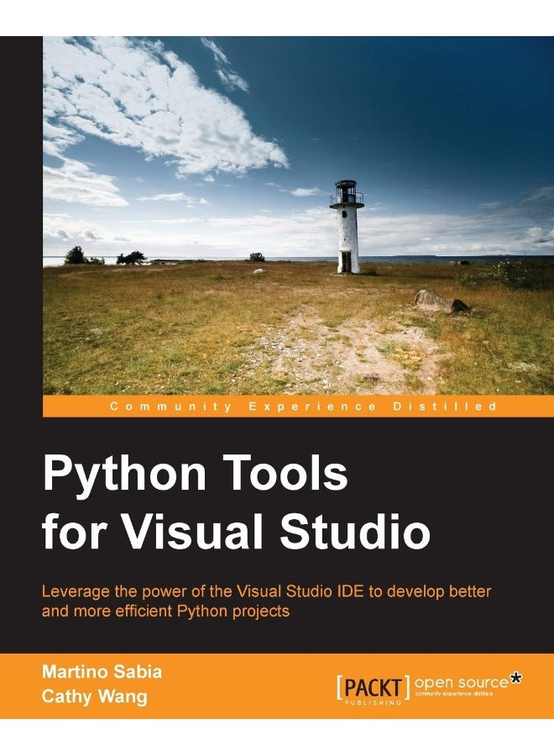Click the lighthouse in the cover photo
Viewport: 554px width, 756px height.
(x=347, y=227)
